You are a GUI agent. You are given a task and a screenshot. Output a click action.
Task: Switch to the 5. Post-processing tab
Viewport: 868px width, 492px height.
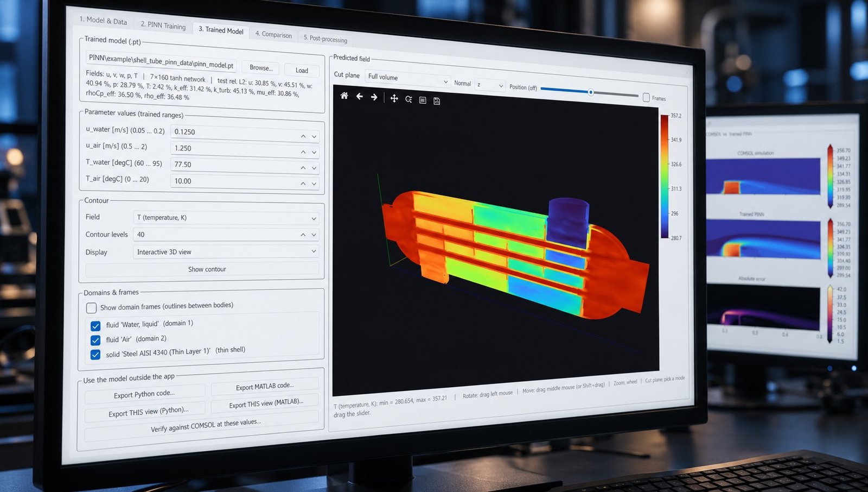click(x=325, y=39)
